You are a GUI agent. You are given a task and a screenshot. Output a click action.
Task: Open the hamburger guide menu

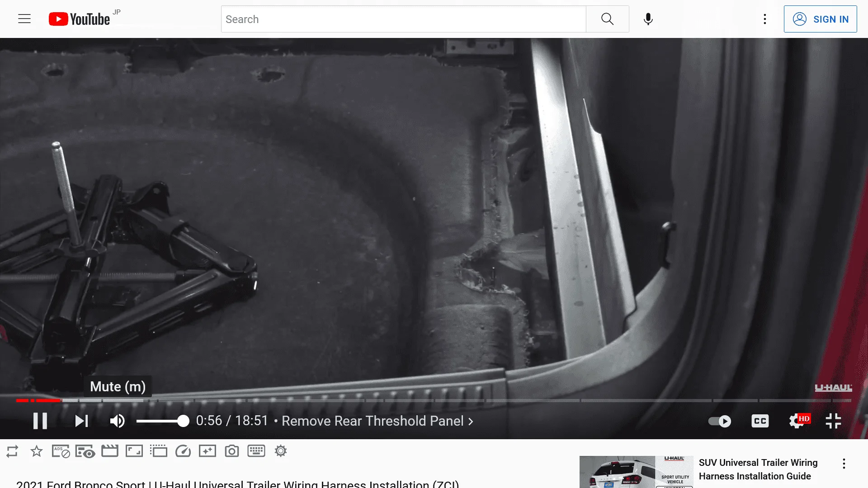24,19
